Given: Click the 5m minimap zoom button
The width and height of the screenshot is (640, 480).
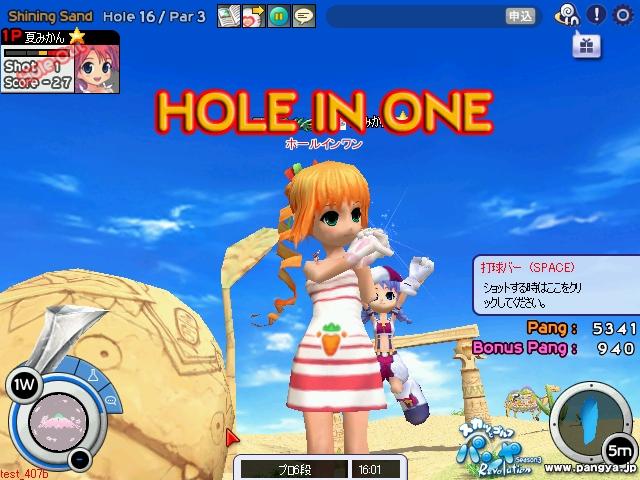Looking at the screenshot, I should 620,451.
